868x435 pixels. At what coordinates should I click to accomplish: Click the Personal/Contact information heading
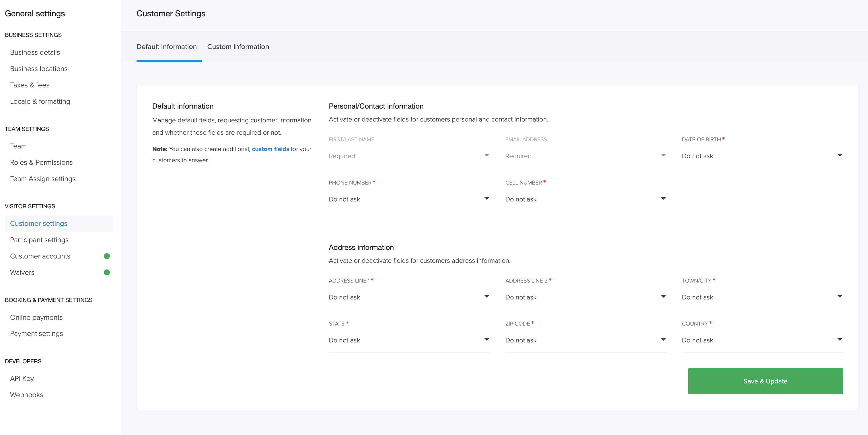[x=376, y=106]
